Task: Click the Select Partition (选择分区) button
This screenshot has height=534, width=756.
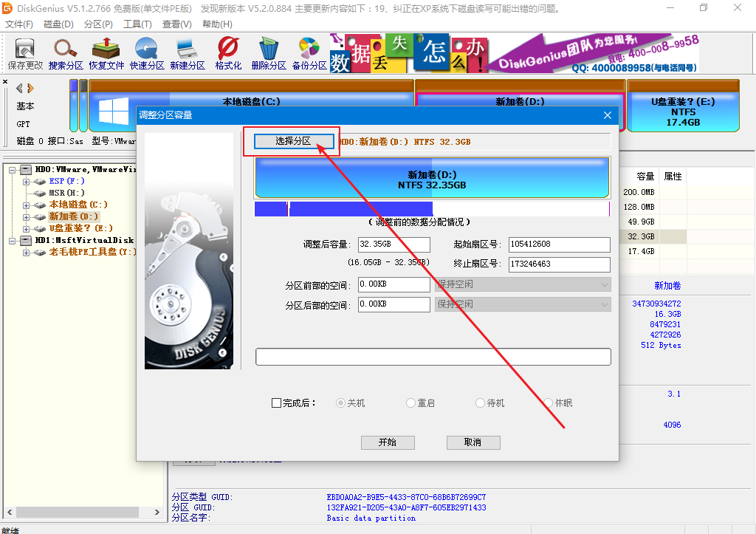Action: point(294,141)
